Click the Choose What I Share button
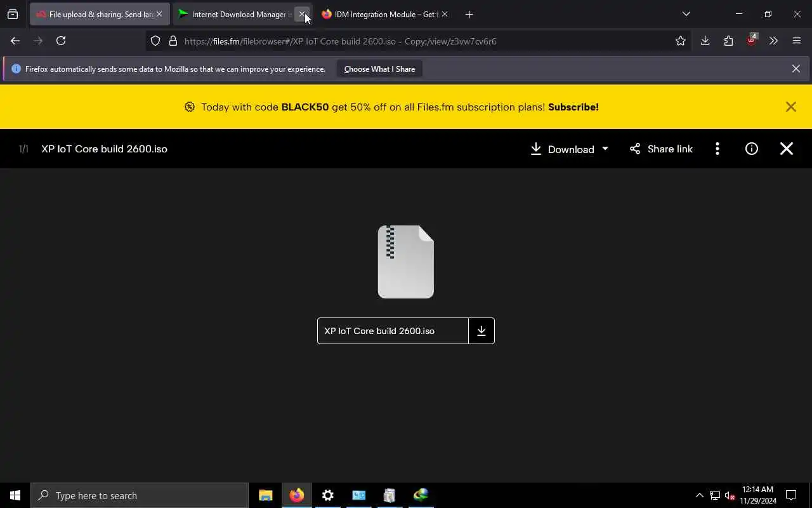The height and width of the screenshot is (508, 812). [379, 69]
